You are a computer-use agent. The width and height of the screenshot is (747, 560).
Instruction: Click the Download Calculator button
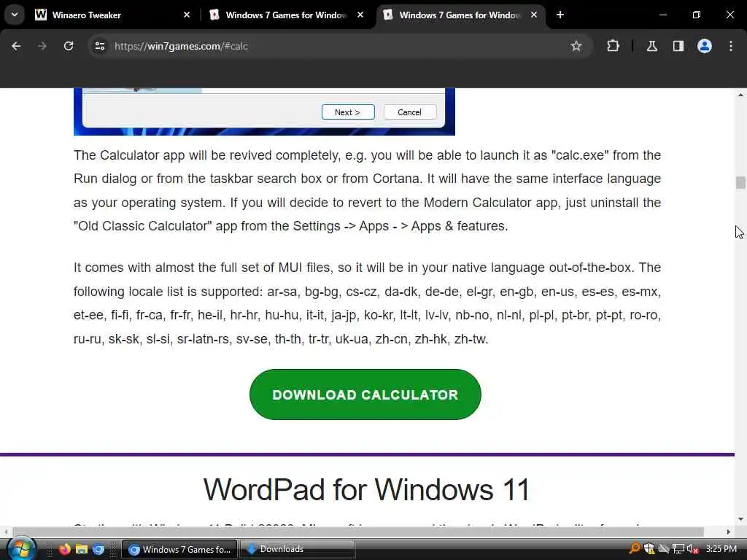pyautogui.click(x=365, y=394)
